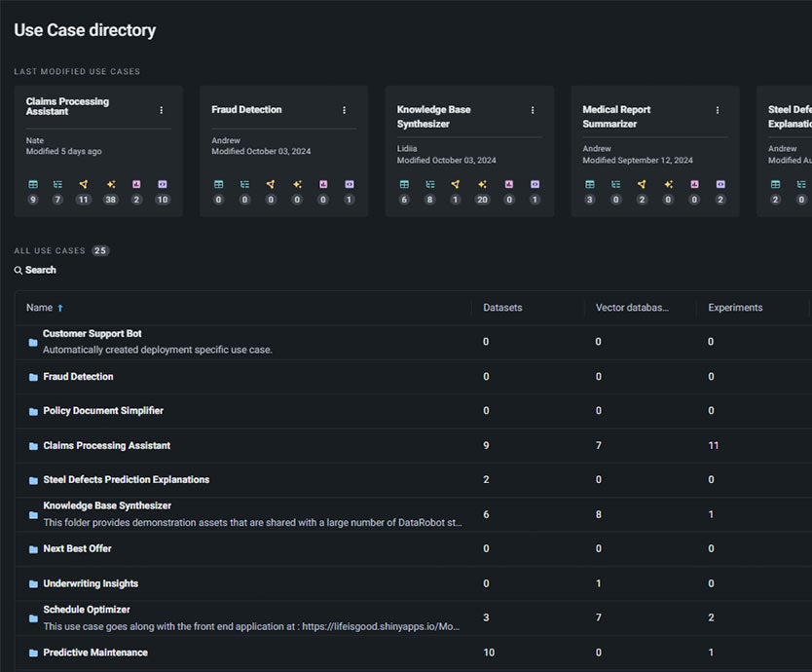This screenshot has height=672, width=812.
Task: Open Policy Document Simplifier use case
Action: [x=103, y=411]
